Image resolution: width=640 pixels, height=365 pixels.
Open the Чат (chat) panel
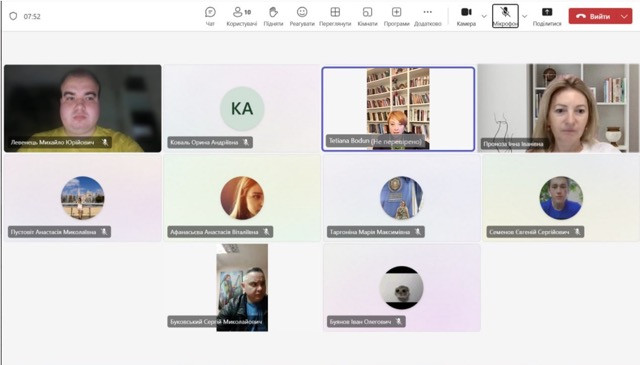point(210,16)
